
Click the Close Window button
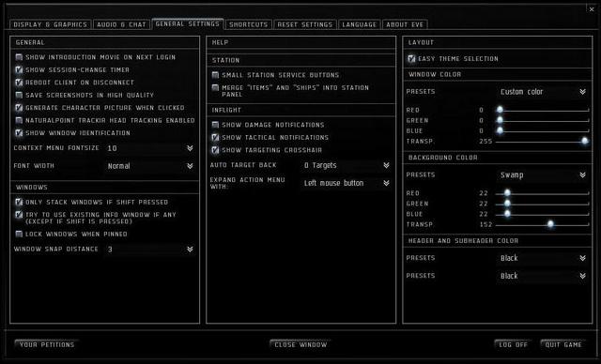pos(300,344)
